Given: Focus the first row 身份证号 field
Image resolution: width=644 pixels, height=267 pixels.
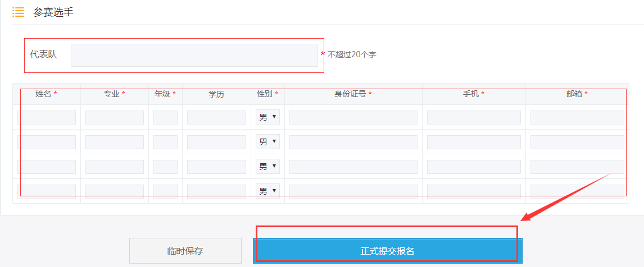Looking at the screenshot, I should (x=353, y=117).
